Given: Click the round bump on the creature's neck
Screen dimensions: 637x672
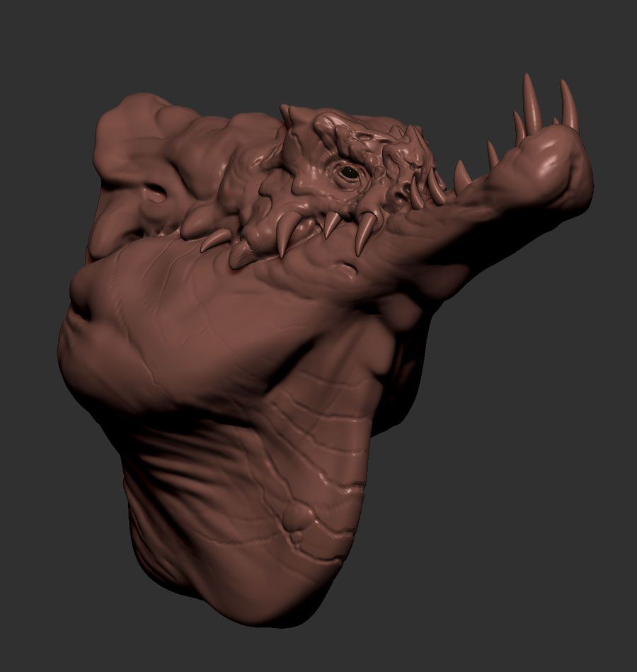Looking at the screenshot, I should coord(298,518).
